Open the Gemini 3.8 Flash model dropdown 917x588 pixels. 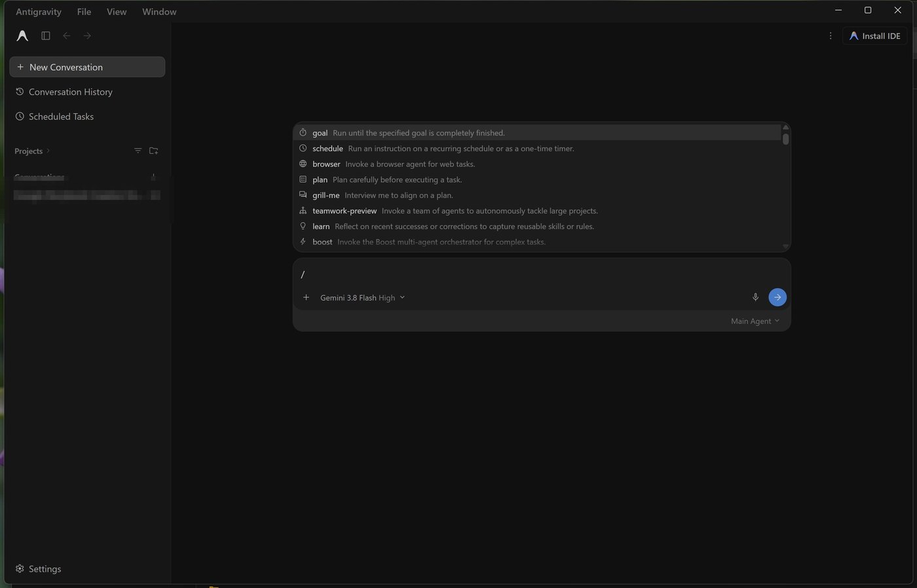(362, 298)
